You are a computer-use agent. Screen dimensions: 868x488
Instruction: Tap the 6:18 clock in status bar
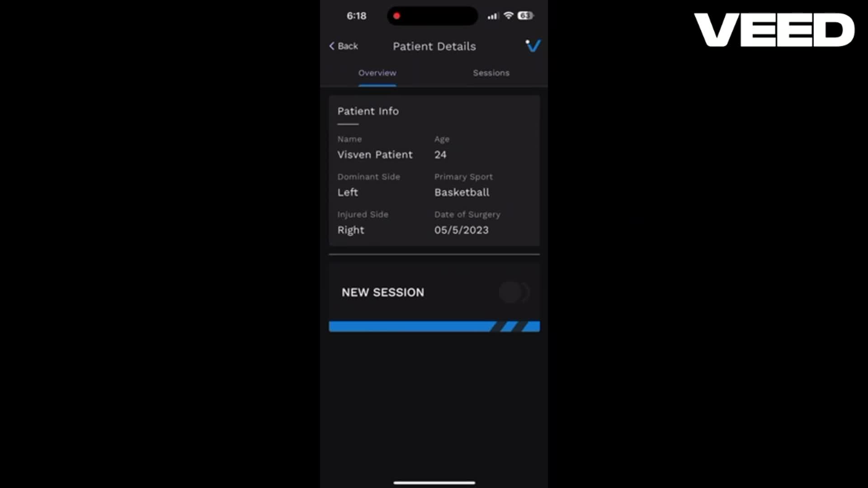(x=356, y=16)
